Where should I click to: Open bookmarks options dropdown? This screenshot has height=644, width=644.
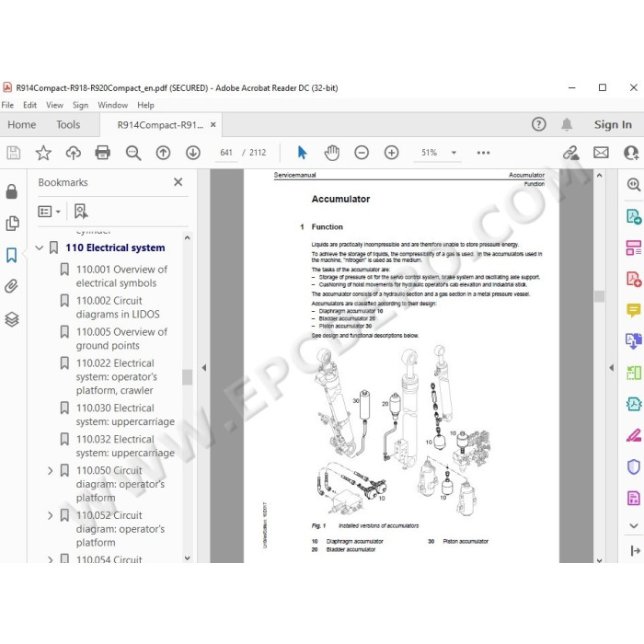50,212
